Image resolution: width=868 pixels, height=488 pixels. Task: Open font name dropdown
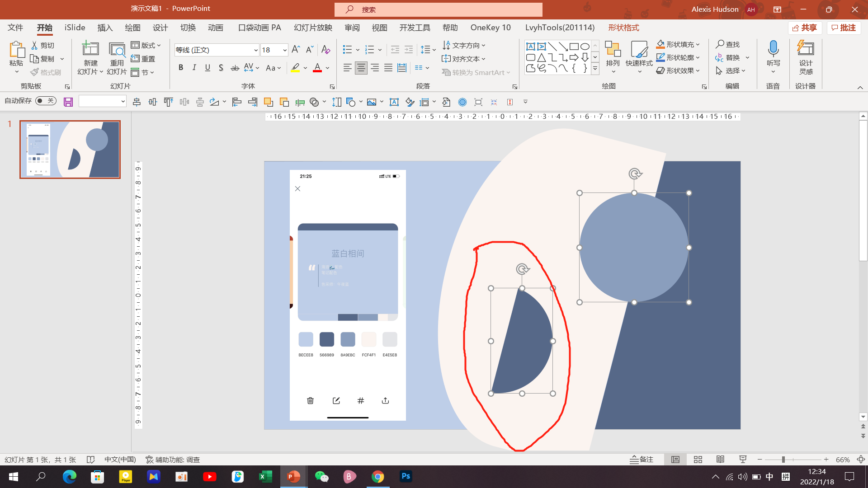point(255,50)
